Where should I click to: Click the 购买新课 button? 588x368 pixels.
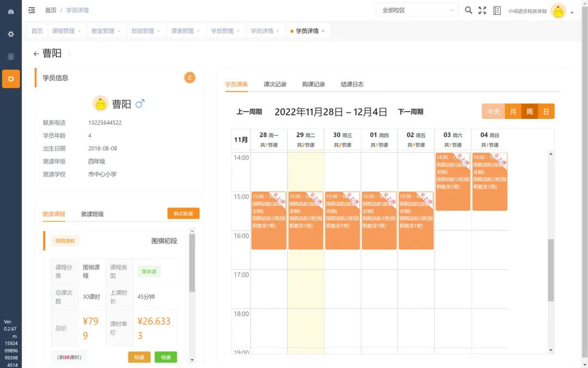[x=183, y=214]
